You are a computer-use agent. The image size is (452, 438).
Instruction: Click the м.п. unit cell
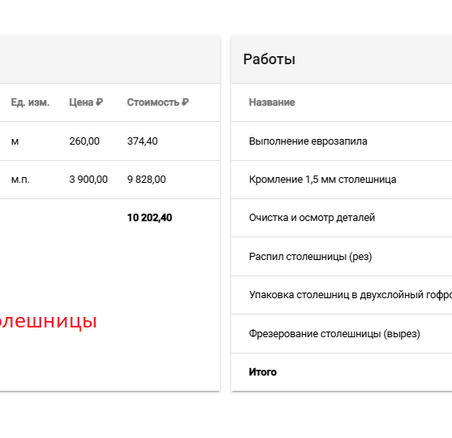click(20, 180)
